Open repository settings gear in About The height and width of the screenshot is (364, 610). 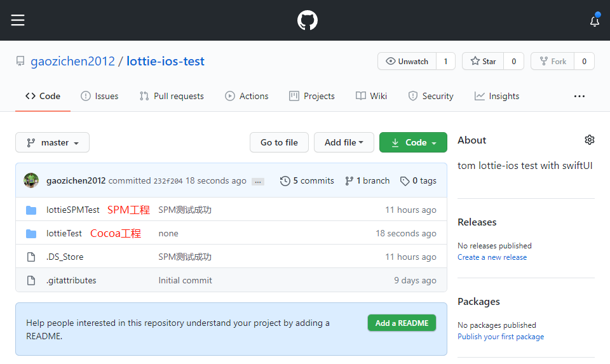coord(590,140)
